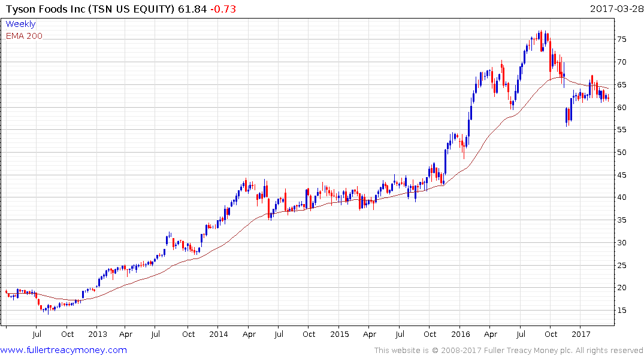The height and width of the screenshot is (359, 644).
Task: Click the 2017-03-28 date label
Action: [616, 8]
